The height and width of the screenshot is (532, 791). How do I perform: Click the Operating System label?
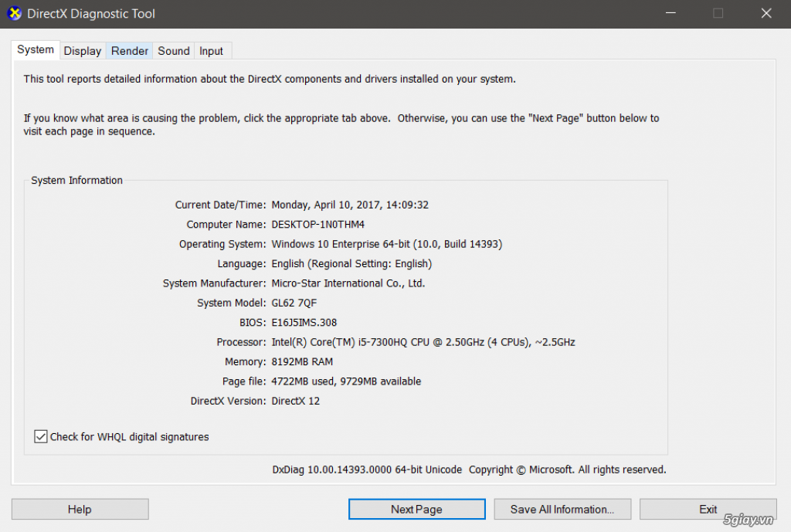[222, 244]
